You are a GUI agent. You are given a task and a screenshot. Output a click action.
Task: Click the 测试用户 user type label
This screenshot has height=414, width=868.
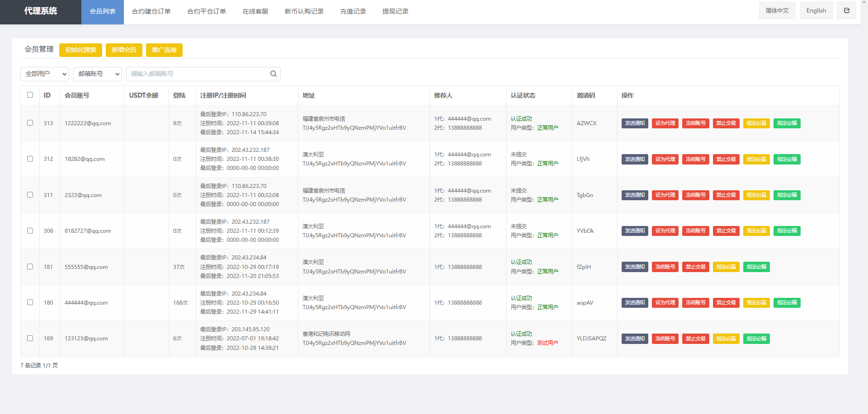pos(547,343)
